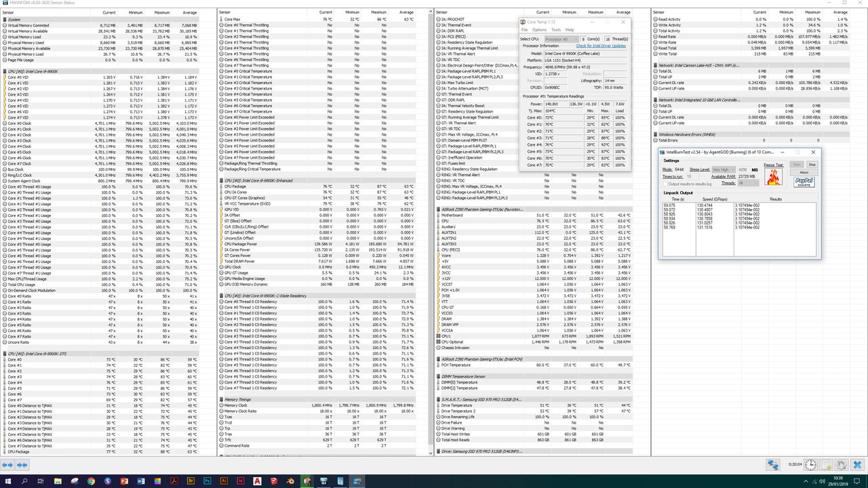Open the Options menu in Core Temp
Viewport: 868px width, 488px height.
tap(540, 30)
